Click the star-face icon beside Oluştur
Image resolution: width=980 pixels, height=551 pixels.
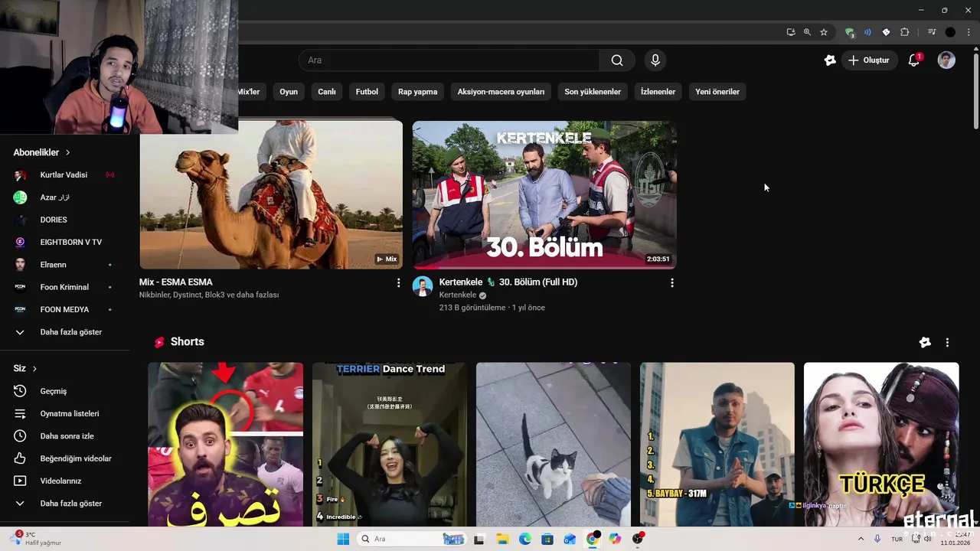pos(830,60)
